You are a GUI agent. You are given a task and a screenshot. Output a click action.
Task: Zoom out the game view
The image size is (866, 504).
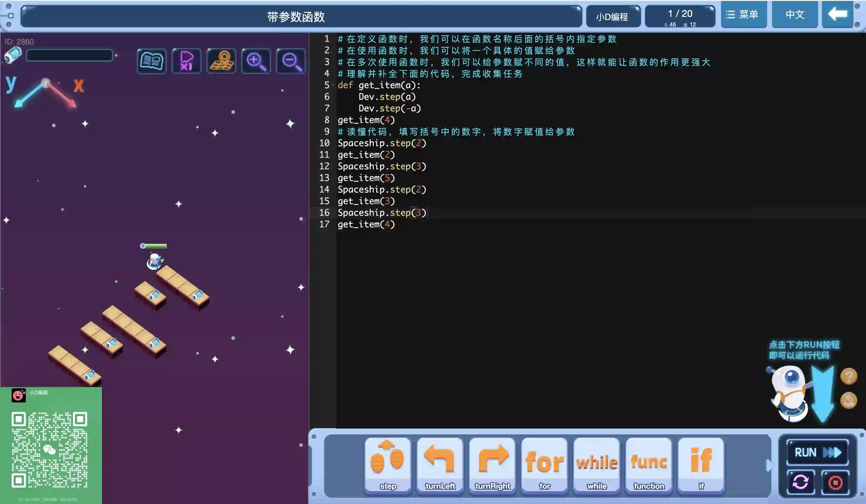click(291, 61)
